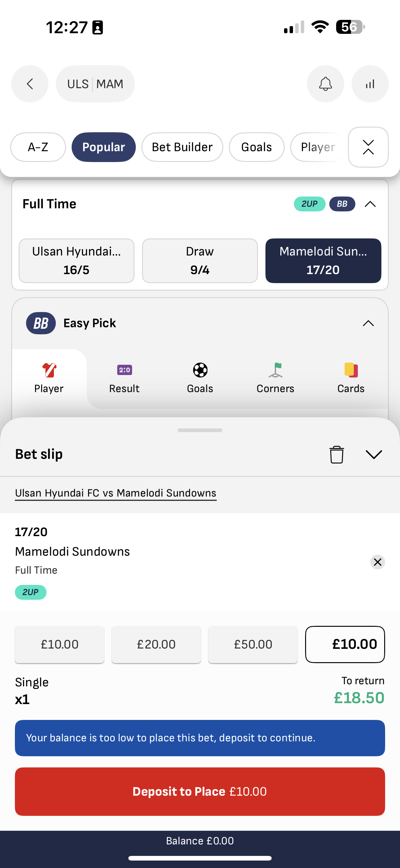Select Draw at 9/4 odds
Screen dimensions: 400x868
[200, 260]
